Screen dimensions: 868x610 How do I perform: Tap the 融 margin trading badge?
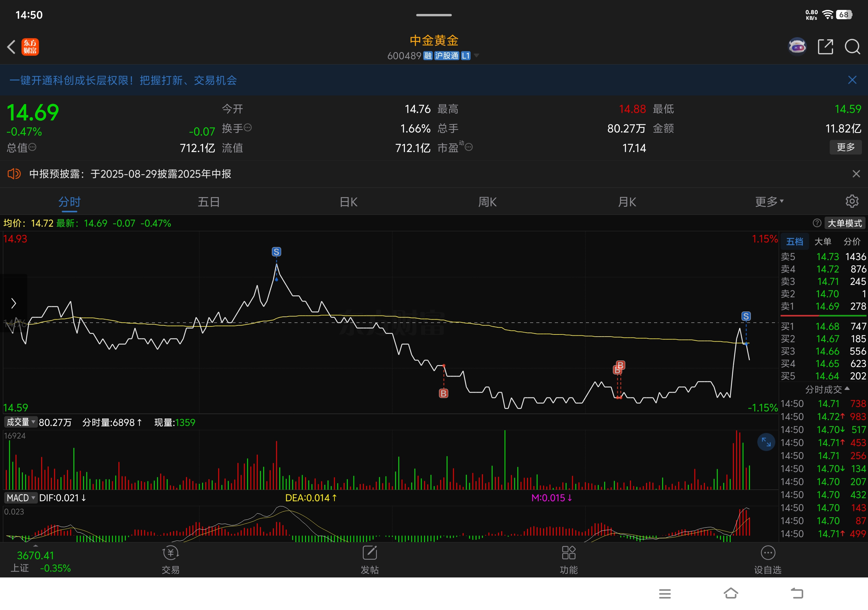pyautogui.click(x=427, y=56)
